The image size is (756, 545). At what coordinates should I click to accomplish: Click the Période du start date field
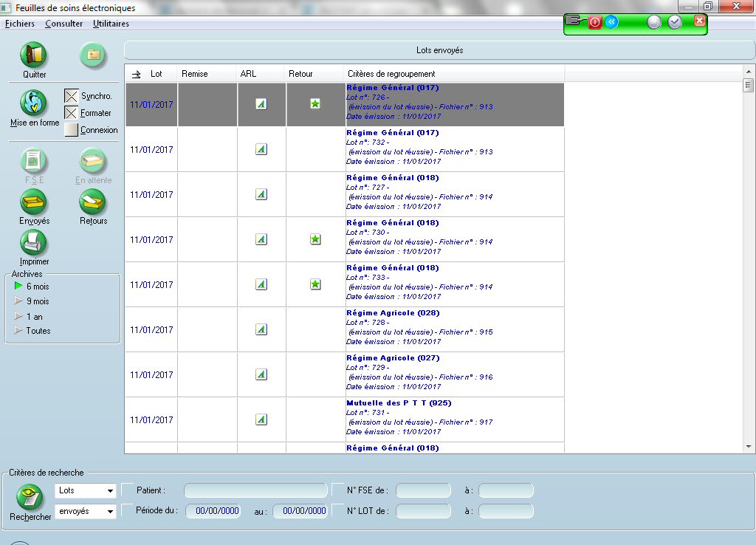click(x=213, y=511)
